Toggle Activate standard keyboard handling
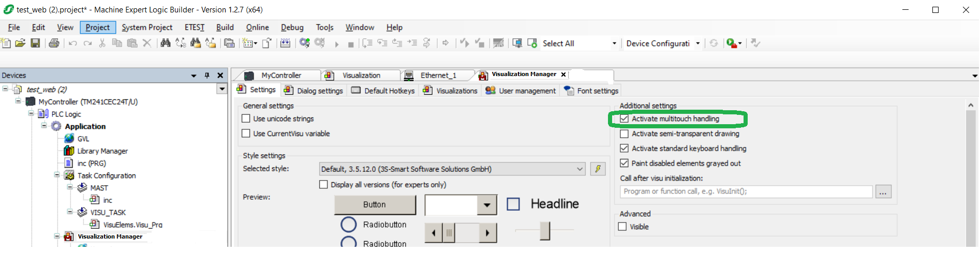The image size is (980, 267). [x=625, y=149]
